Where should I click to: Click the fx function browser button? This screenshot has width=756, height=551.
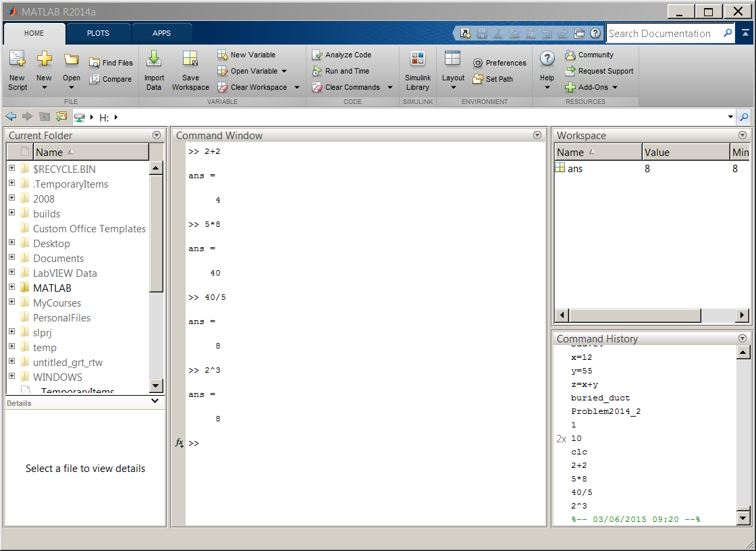[180, 442]
